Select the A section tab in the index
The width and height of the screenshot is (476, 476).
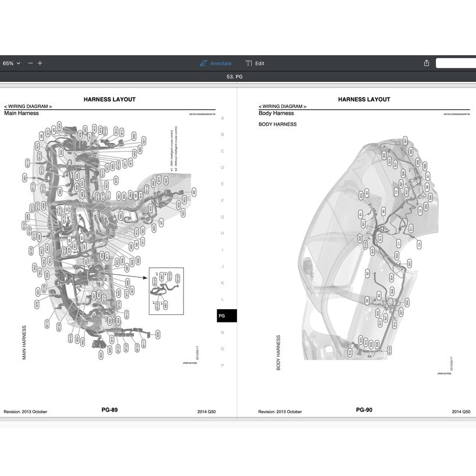[x=222, y=117]
